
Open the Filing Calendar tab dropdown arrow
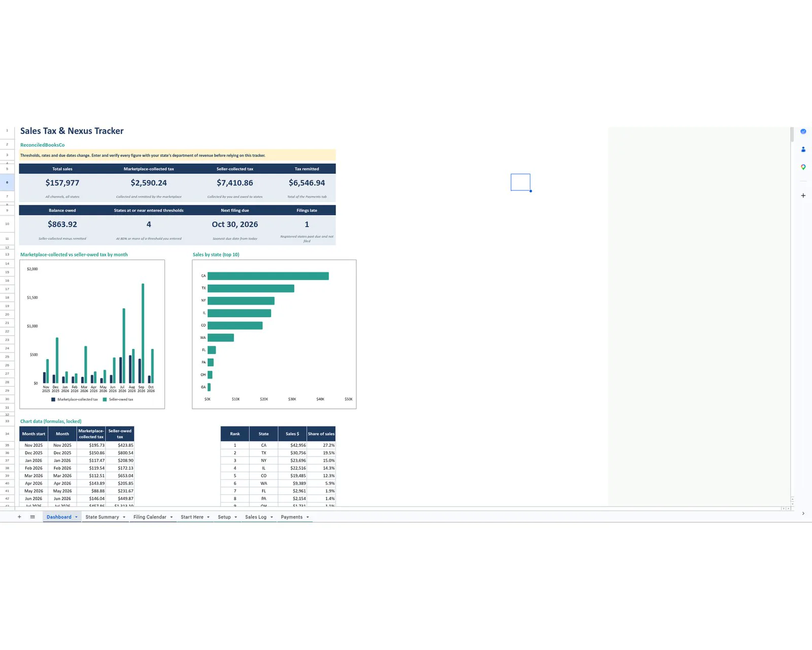click(172, 517)
